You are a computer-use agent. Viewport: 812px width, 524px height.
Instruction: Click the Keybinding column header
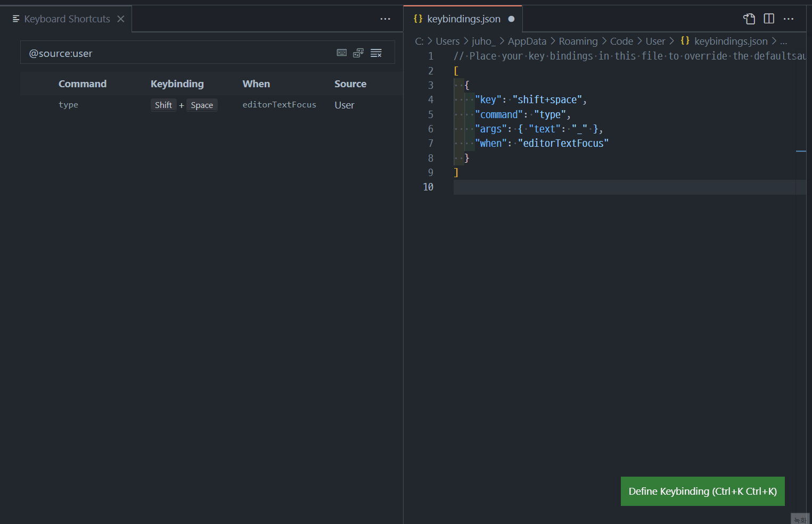click(x=177, y=84)
